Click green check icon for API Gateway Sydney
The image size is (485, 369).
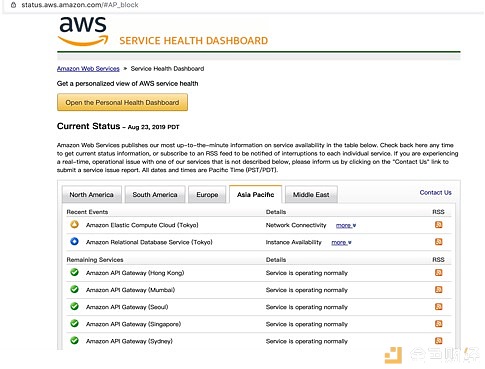74,341
